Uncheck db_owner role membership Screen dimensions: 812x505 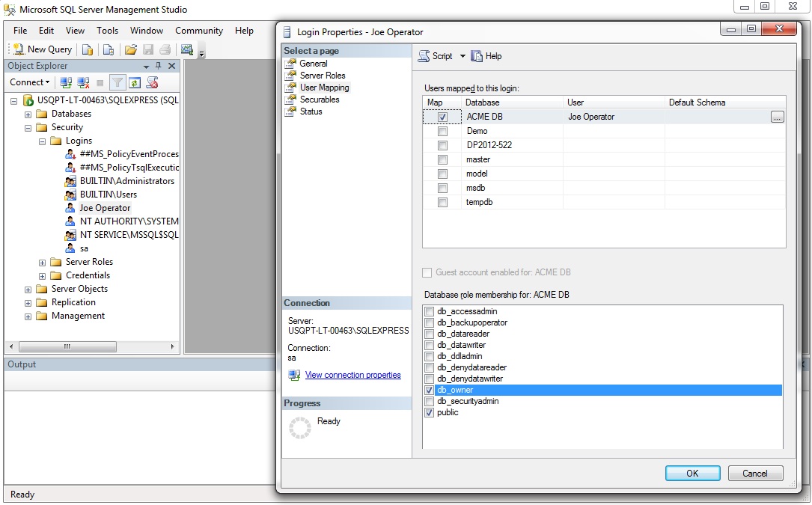[x=429, y=390]
